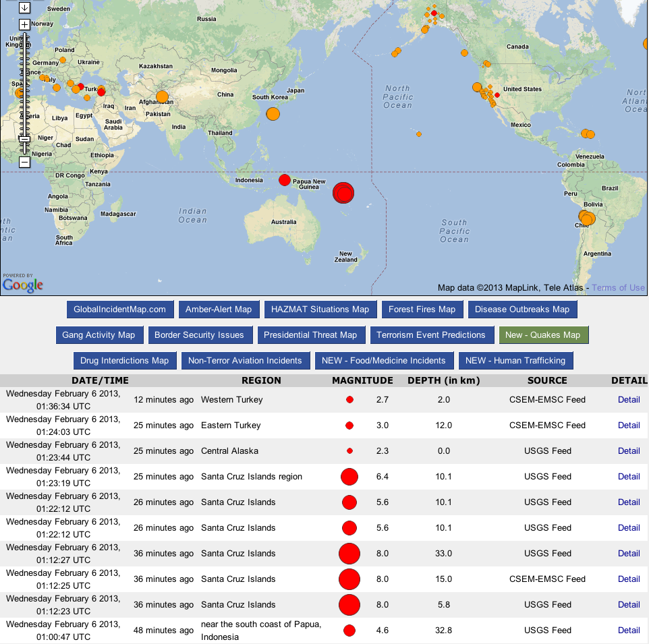
Task: Select orange quake marker south of South Korea
Action: point(273,113)
